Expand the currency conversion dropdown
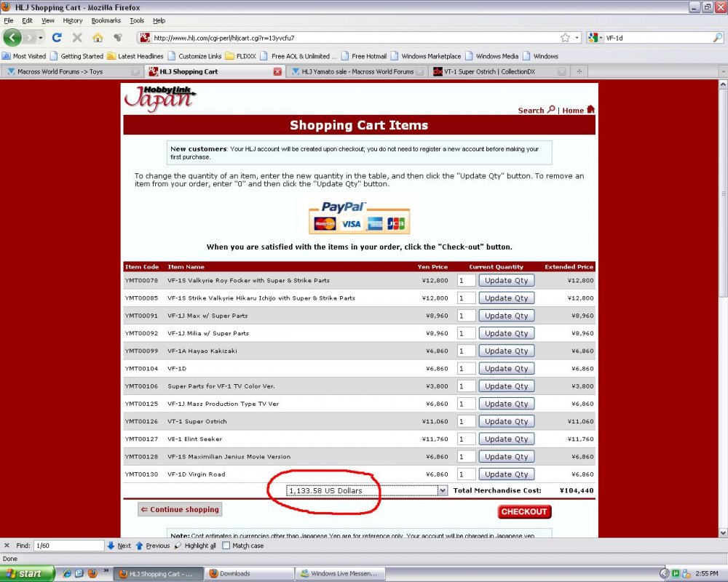728x582 pixels. (x=443, y=490)
